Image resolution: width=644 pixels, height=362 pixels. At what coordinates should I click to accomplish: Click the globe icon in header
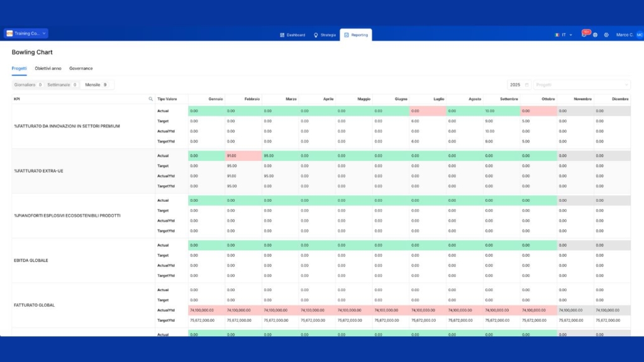tap(595, 35)
